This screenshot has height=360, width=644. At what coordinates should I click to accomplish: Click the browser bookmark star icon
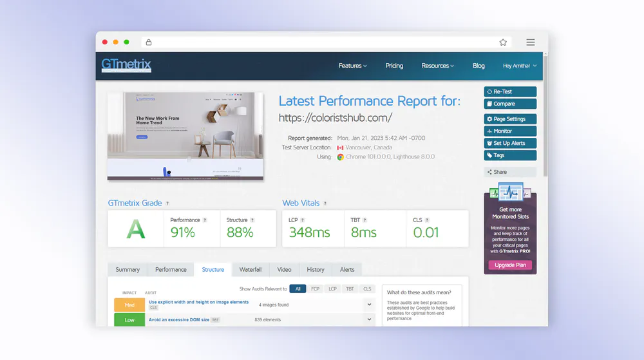(503, 43)
